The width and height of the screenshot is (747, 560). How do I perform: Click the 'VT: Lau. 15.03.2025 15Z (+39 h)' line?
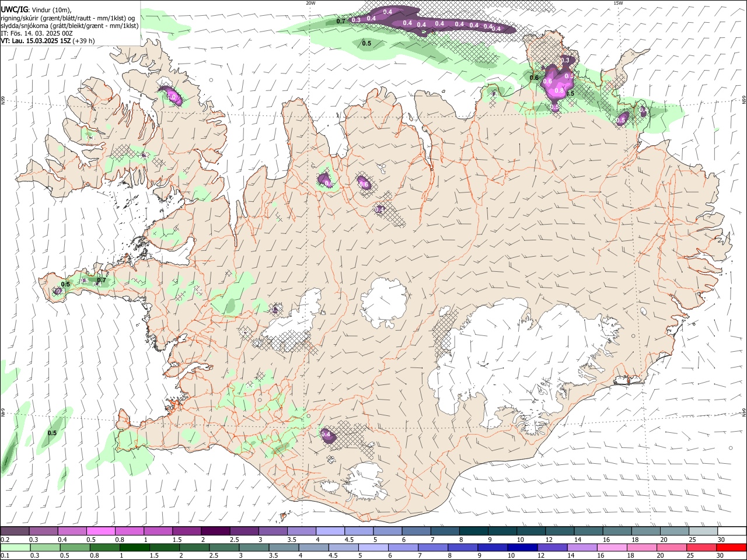tap(48, 41)
